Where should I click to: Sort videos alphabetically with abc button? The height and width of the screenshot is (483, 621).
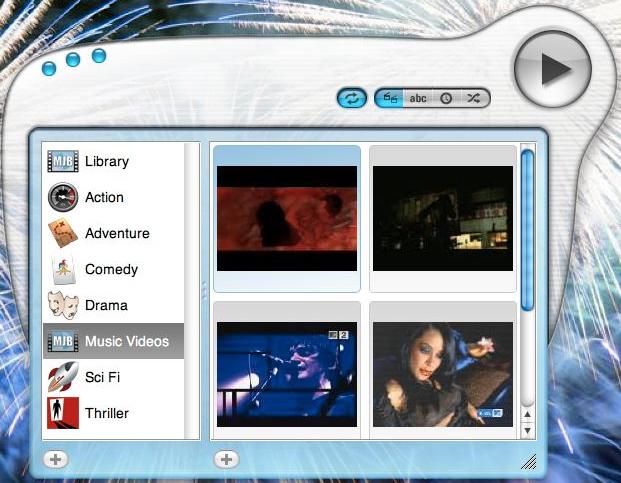pyautogui.click(x=418, y=98)
